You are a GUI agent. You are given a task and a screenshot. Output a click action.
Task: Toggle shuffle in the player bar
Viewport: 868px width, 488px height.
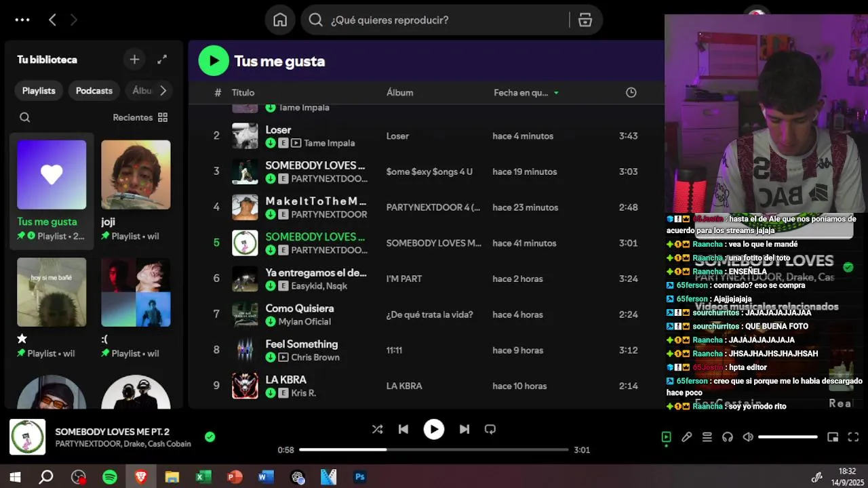tap(377, 429)
